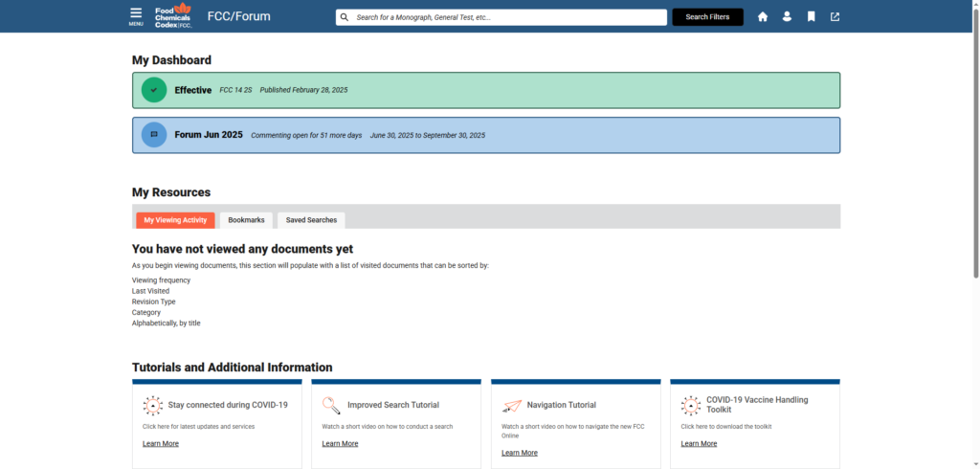Switch to the Saved Searches tab
Screen dimensions: 980x469
[x=311, y=220]
